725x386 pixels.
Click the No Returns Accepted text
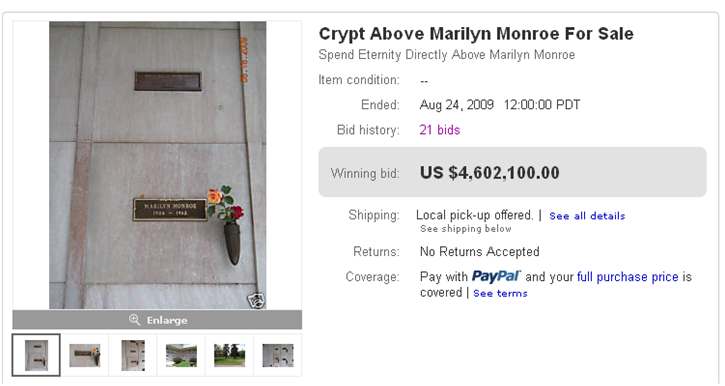(479, 251)
